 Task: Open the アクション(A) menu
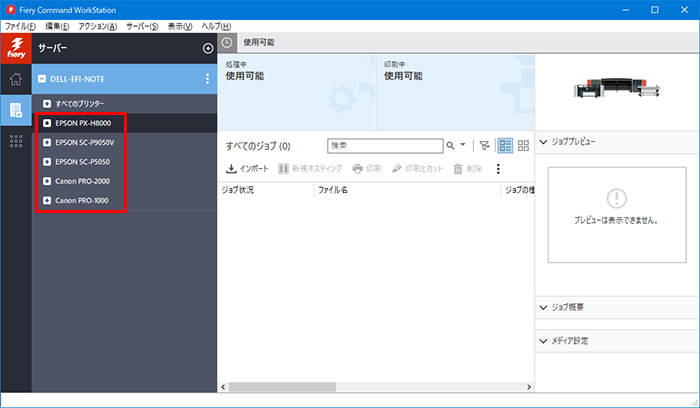(x=97, y=26)
